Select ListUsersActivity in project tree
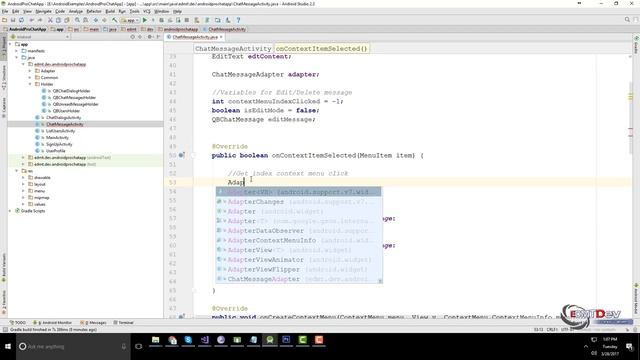Viewport: 640px width, 360px height. 60,131
